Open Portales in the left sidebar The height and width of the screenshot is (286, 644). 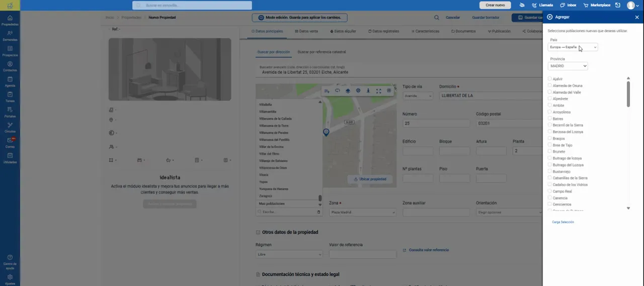pyautogui.click(x=10, y=112)
